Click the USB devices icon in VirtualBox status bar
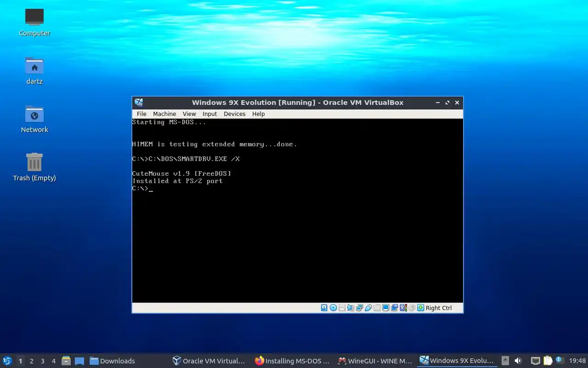Screen dimensions: 588x368 (x=368, y=308)
